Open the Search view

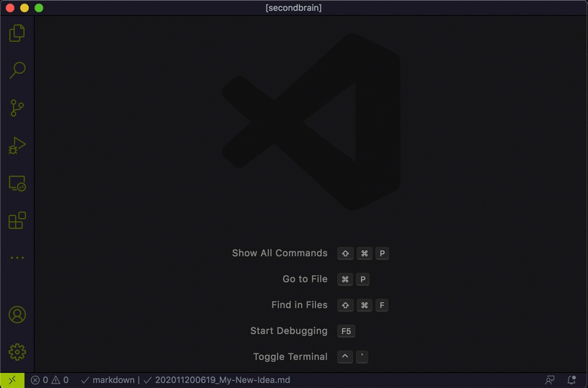17,71
